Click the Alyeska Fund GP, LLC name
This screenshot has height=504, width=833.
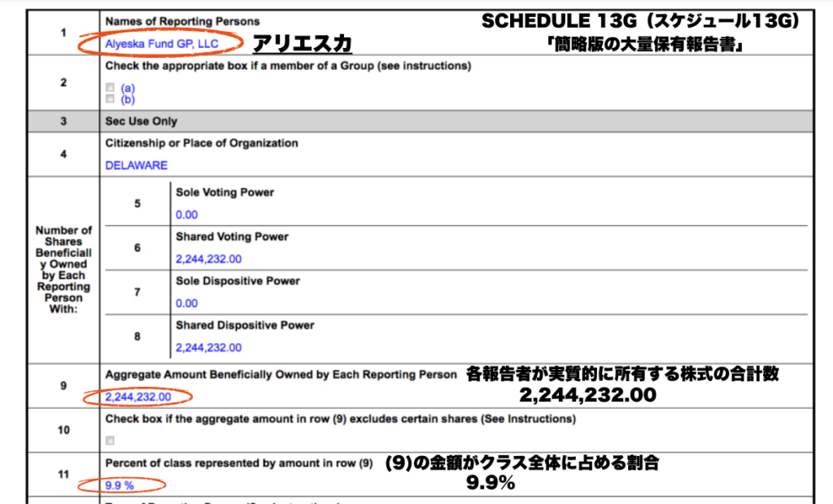click(162, 44)
